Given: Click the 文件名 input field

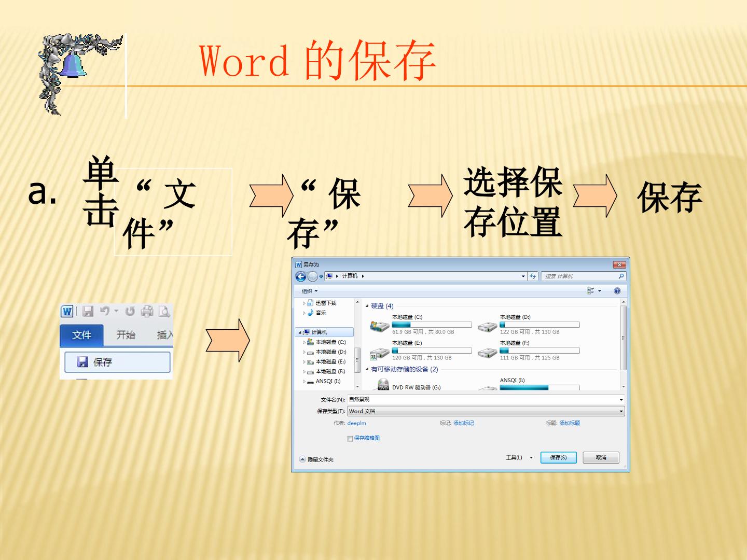Looking at the screenshot, I should [x=486, y=400].
